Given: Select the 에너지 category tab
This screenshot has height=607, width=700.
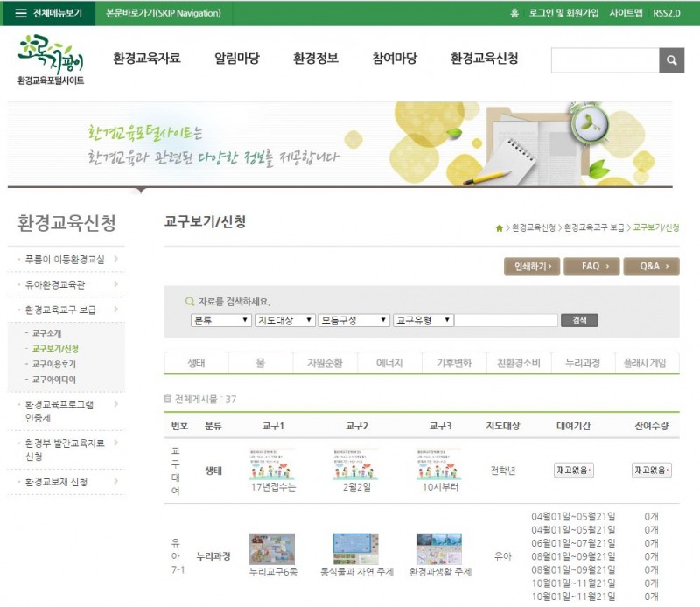Looking at the screenshot, I should 389,363.
